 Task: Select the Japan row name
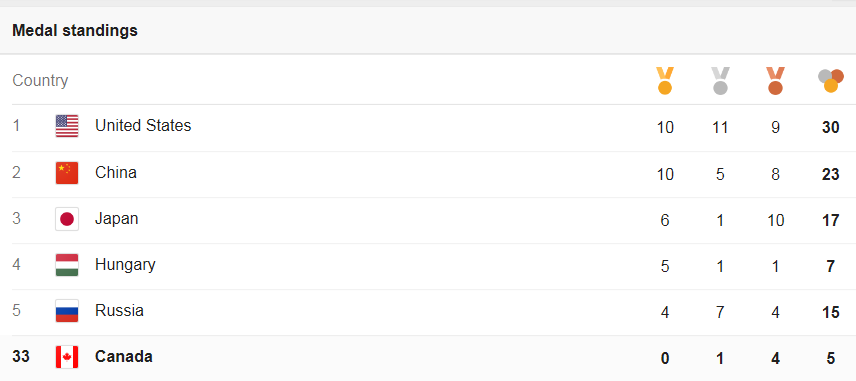pos(117,219)
